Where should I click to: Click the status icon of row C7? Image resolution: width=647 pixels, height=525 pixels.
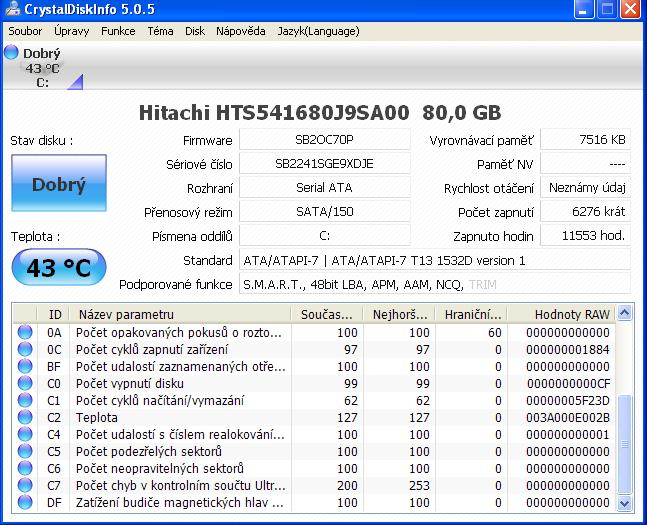[25, 485]
